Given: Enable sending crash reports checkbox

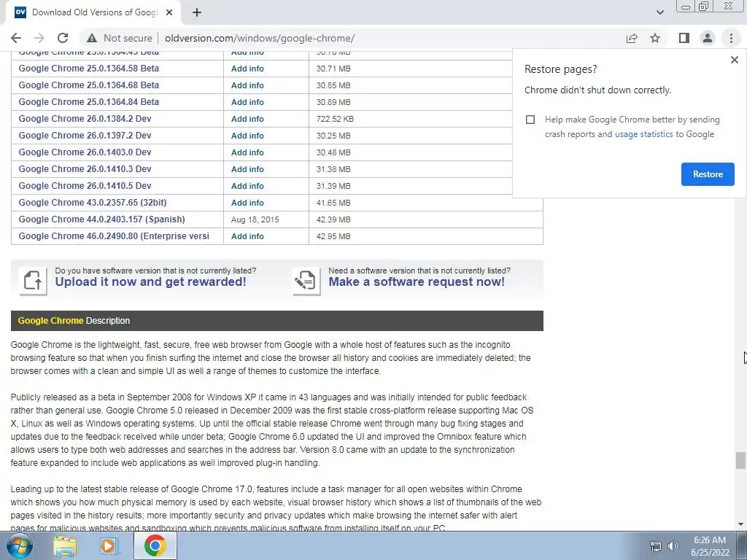Looking at the screenshot, I should tap(530, 120).
